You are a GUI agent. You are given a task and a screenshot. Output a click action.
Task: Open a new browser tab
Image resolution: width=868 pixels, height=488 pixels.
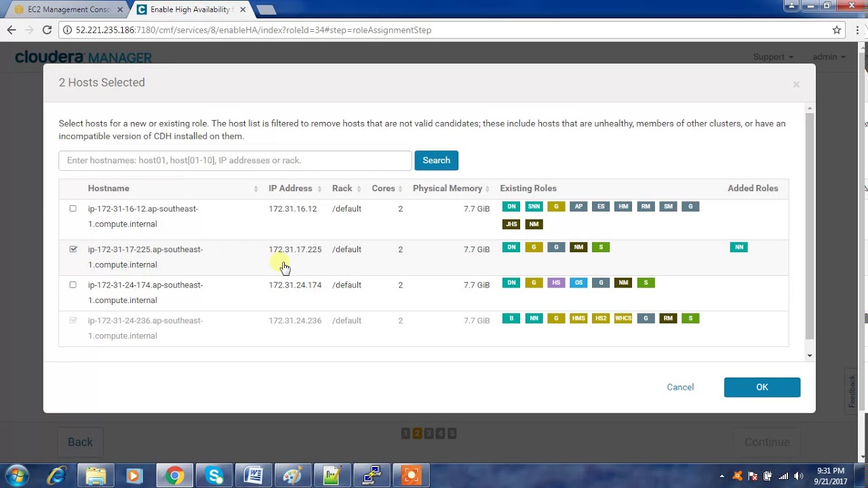point(266,9)
